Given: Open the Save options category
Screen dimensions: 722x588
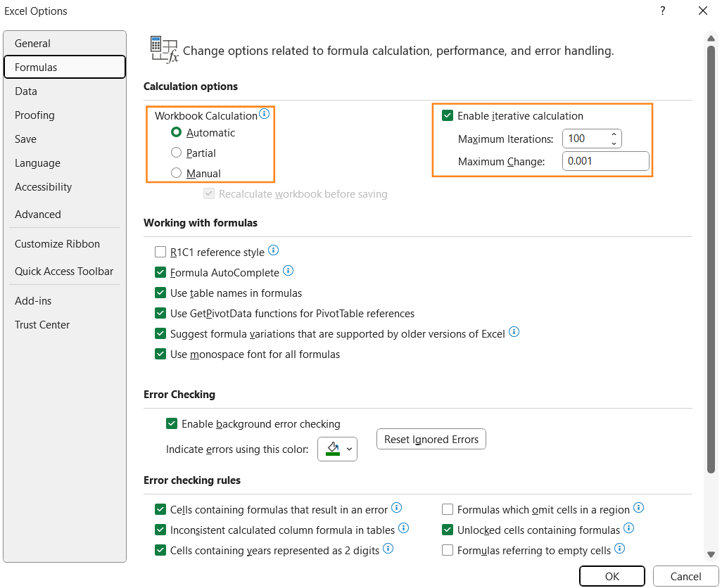Looking at the screenshot, I should 65,139.
